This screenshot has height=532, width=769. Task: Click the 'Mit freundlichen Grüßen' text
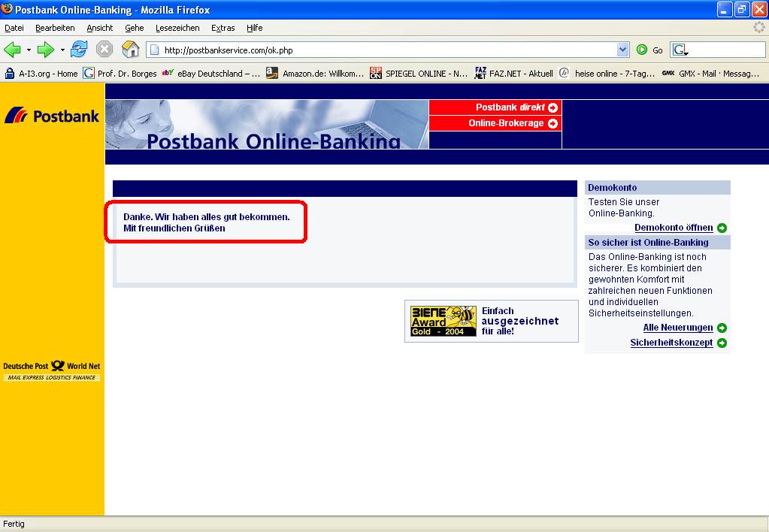tap(174, 228)
